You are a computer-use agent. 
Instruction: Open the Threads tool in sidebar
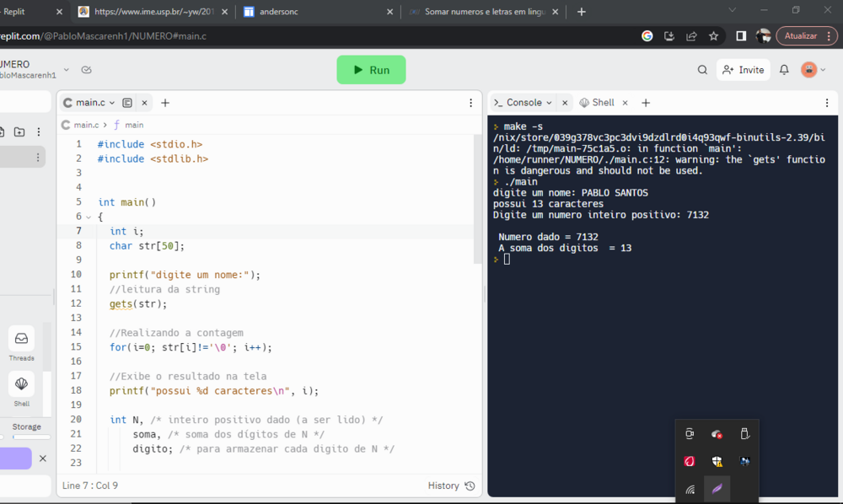tap(21, 339)
